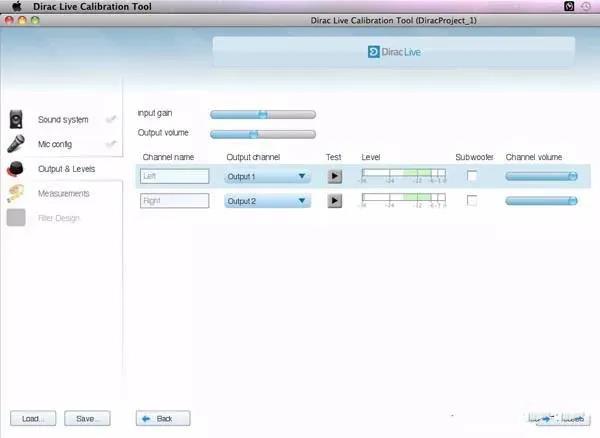Open the Filter Design step
600x438 pixels.
click(59, 218)
